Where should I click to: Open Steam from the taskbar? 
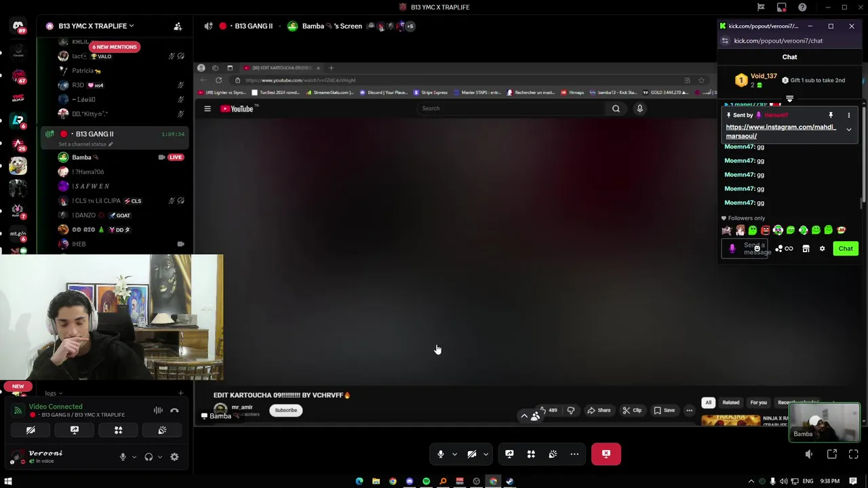point(510,481)
